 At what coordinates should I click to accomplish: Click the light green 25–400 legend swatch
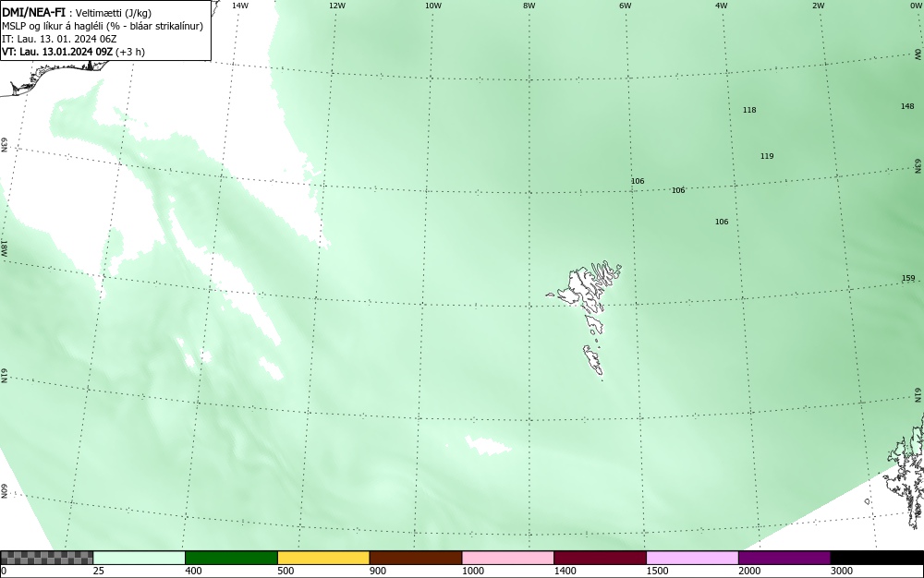140,558
